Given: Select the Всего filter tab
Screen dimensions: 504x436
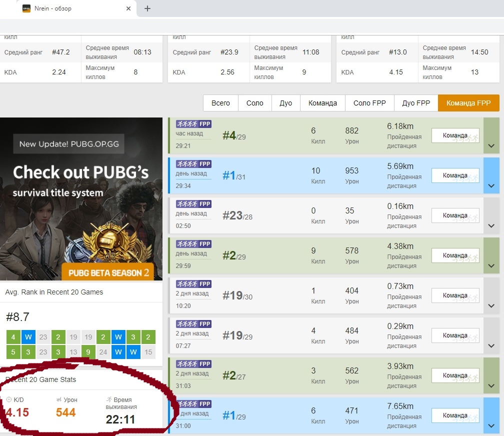Looking at the screenshot, I should [220, 103].
